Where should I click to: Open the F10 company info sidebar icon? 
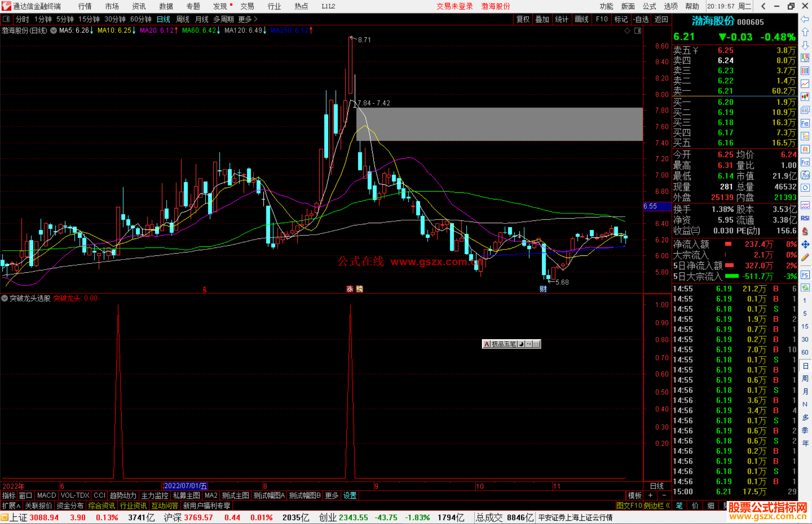pyautogui.click(x=805, y=123)
